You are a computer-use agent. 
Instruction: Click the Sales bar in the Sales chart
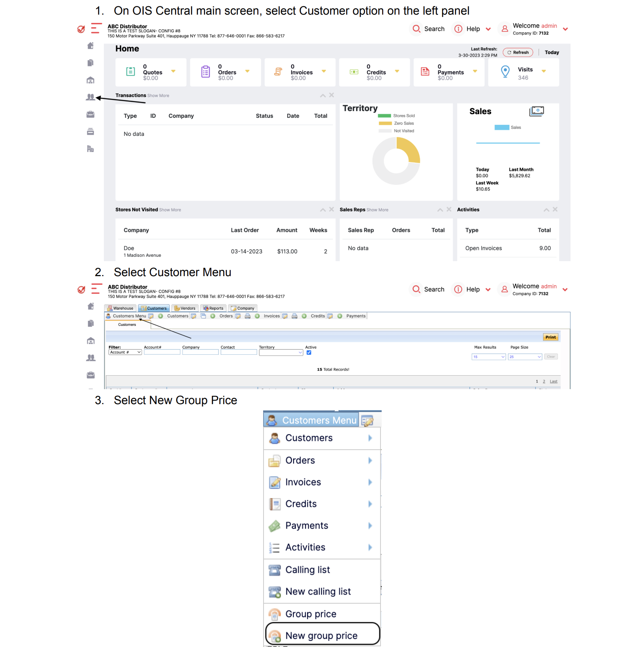pyautogui.click(x=502, y=127)
